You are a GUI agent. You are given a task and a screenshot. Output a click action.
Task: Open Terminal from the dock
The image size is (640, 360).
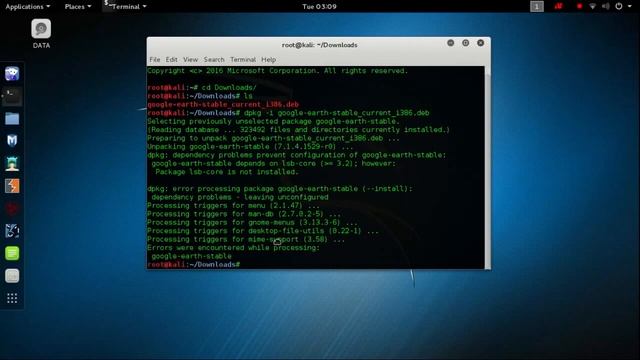[12, 97]
